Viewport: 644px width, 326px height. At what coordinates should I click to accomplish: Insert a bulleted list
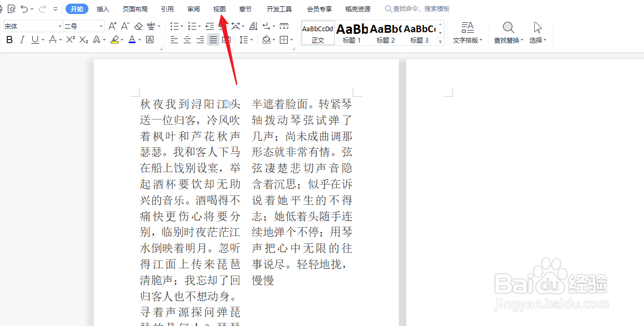[174, 26]
